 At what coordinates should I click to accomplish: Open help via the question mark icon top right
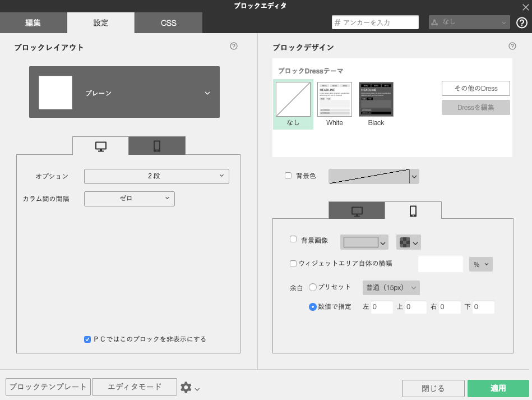pyautogui.click(x=522, y=22)
